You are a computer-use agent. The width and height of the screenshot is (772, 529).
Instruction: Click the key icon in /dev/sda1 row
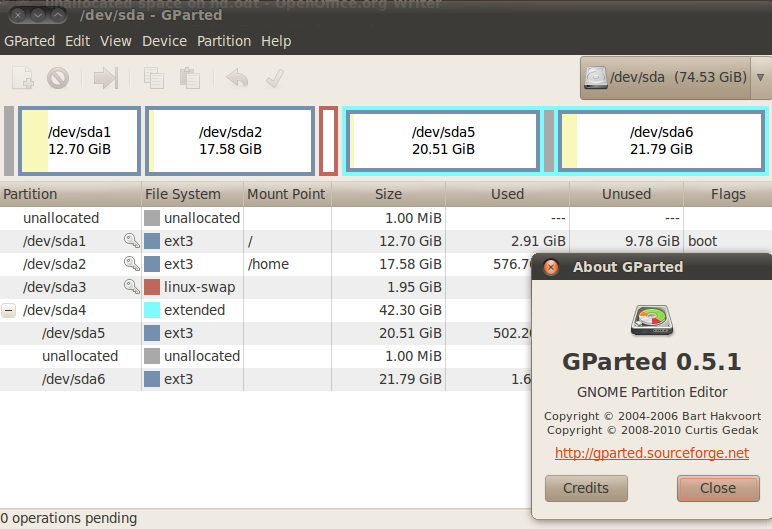pos(131,241)
